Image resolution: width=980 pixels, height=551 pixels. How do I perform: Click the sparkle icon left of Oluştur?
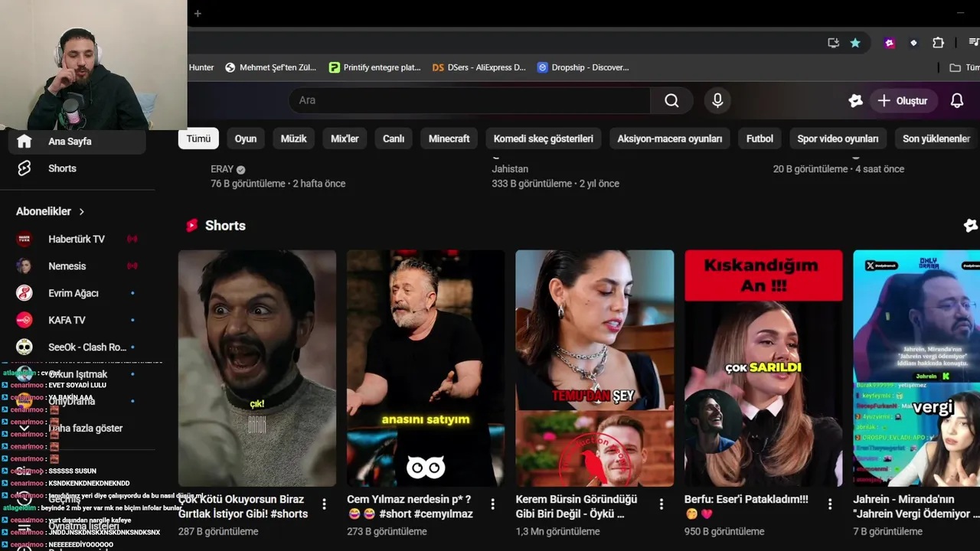[x=855, y=101]
